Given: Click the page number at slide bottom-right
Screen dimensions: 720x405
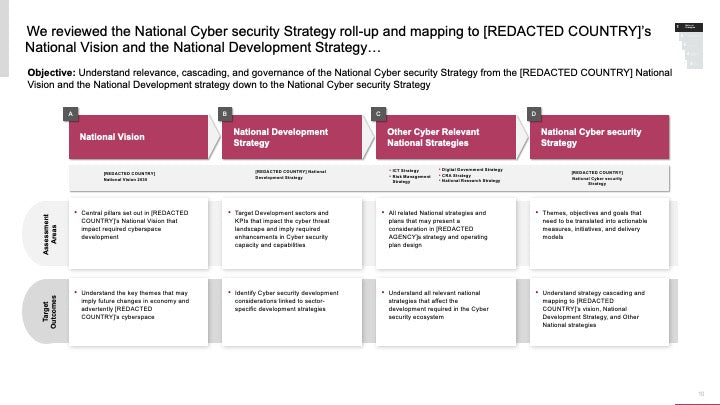Looking at the screenshot, I should pyautogui.click(x=701, y=394).
